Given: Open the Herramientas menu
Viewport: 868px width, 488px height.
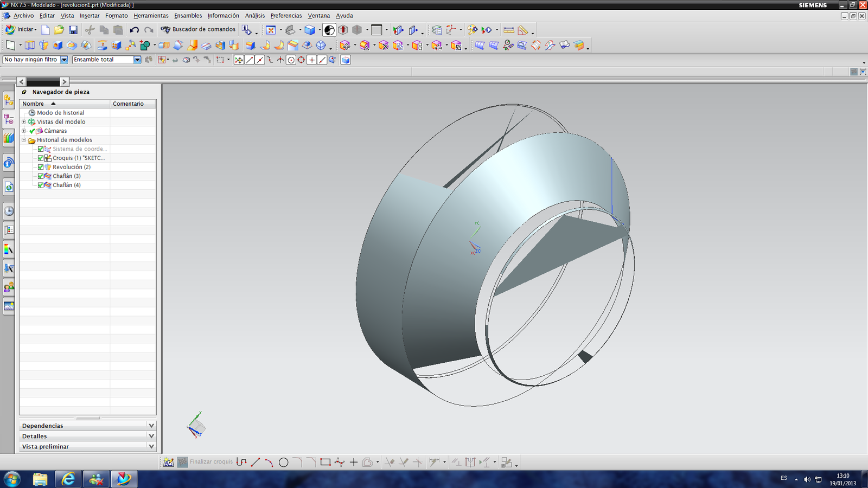Looking at the screenshot, I should [x=151, y=16].
